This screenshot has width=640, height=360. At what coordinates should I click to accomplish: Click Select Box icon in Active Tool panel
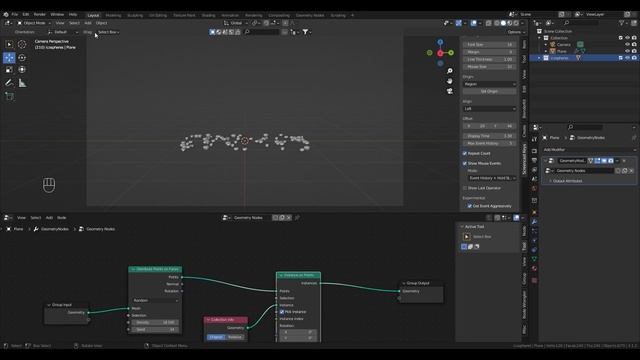click(x=467, y=237)
